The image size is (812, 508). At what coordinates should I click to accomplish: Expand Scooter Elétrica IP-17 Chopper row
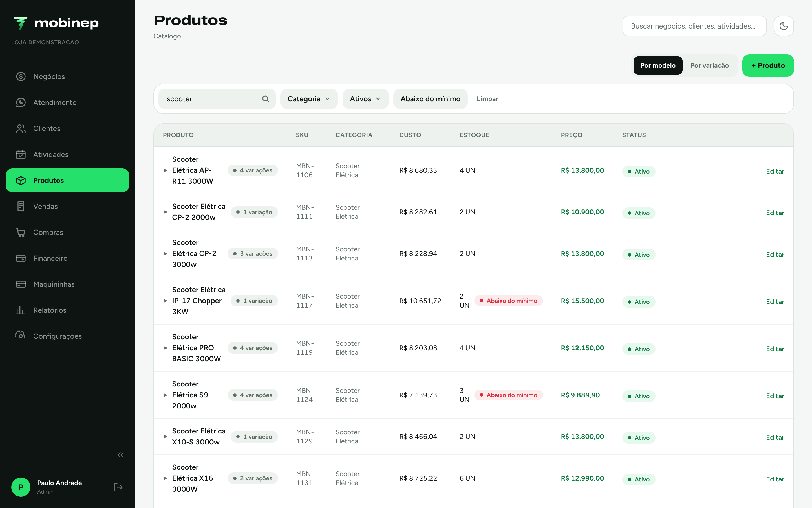tap(165, 301)
